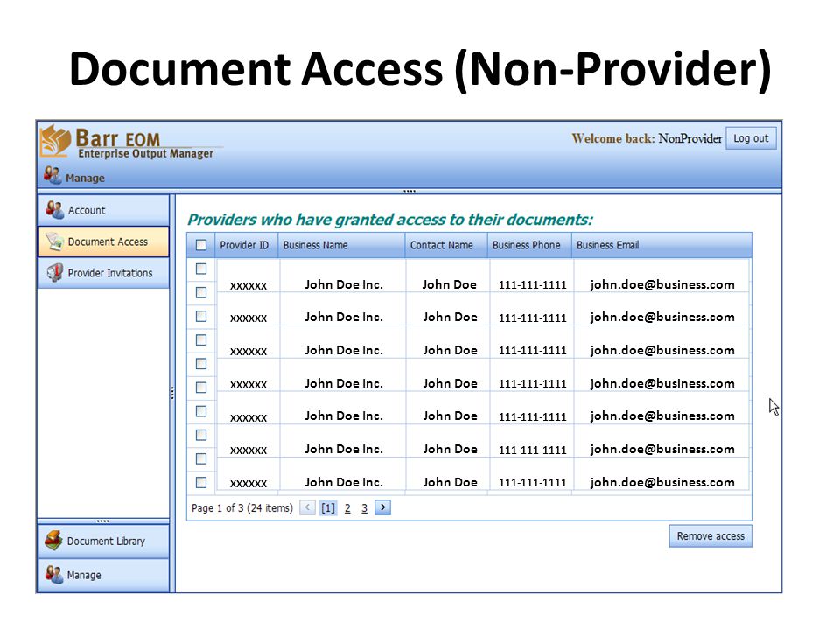Sort by the Provider ID column header
This screenshot has width=840, height=630.
point(247,245)
